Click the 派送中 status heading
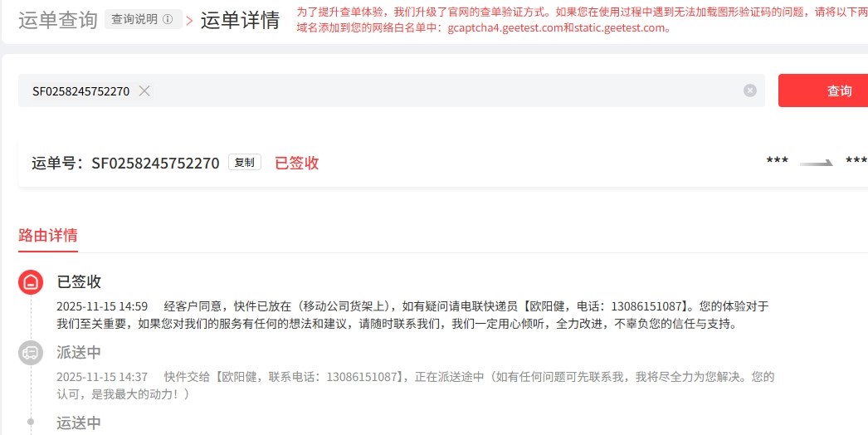This screenshot has width=868, height=435. [x=79, y=353]
